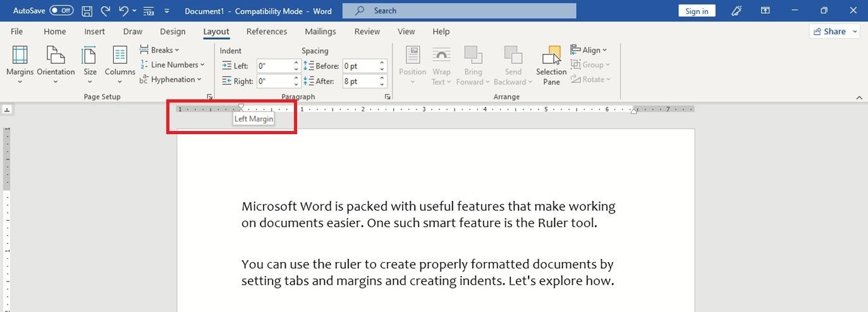Click the line numbering quick access icon
Screen dimensions: 868x312
(149, 11)
